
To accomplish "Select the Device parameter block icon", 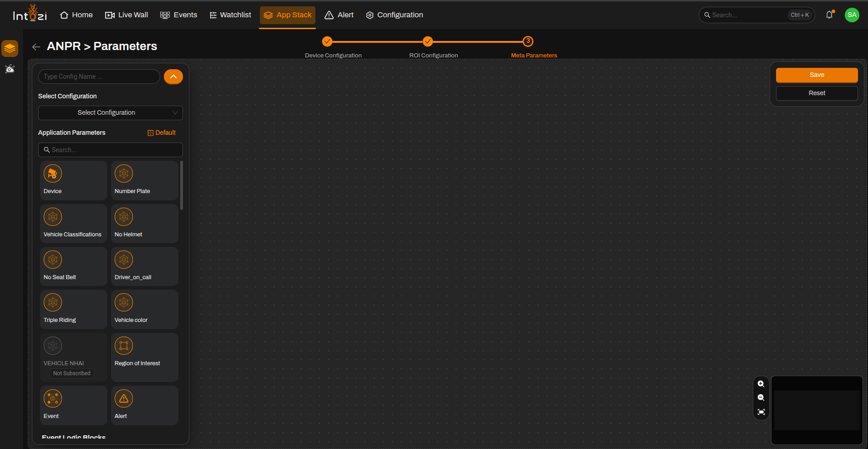I will tap(53, 173).
